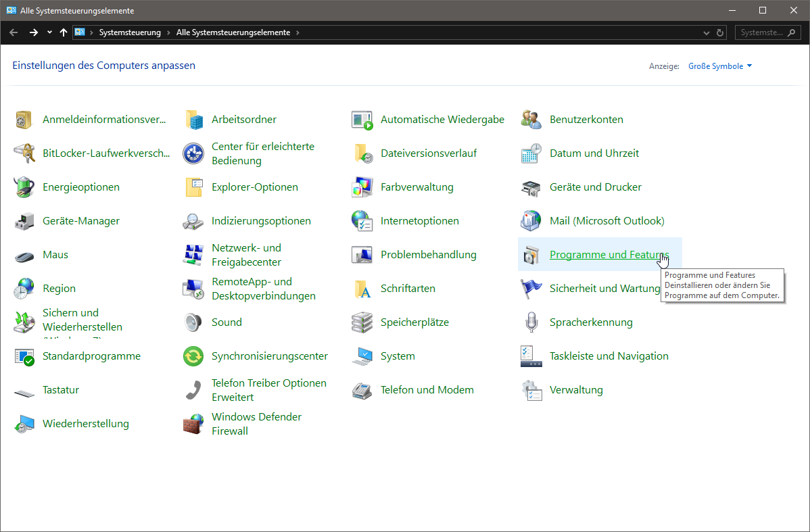Click the Datum und Uhrzeit calendar icon
Screen dimensions: 810x532
point(531,153)
